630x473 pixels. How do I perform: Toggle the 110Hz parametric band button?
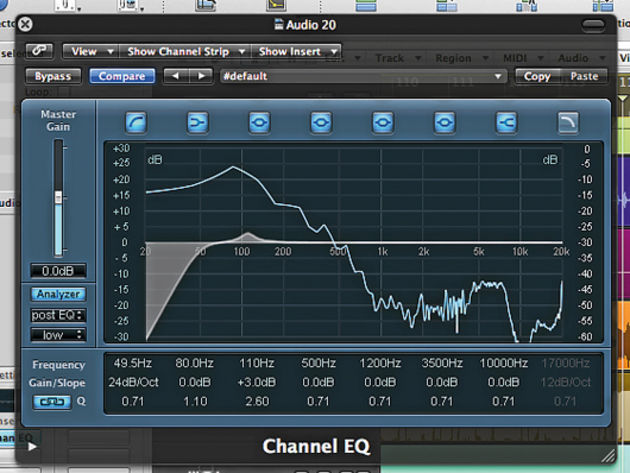pyautogui.click(x=259, y=122)
